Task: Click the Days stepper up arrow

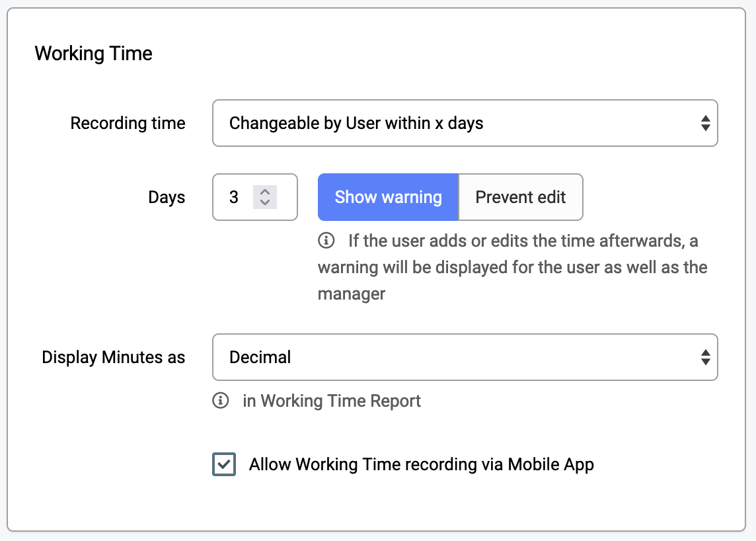Action: tap(265, 192)
